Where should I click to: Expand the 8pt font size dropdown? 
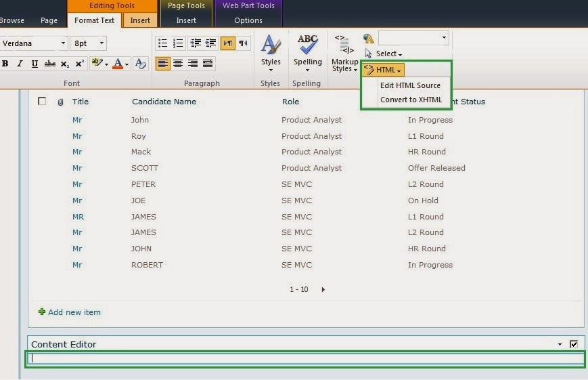click(101, 43)
